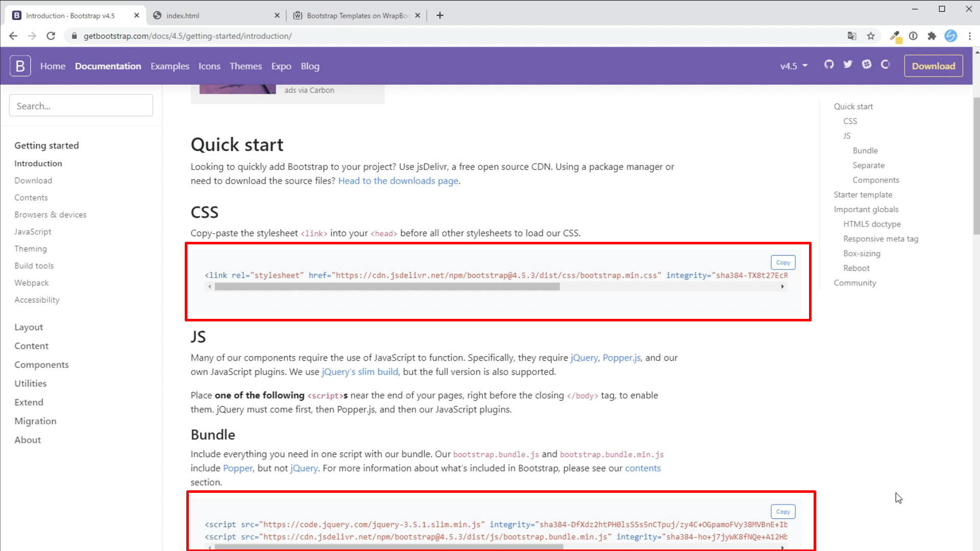
Task: Open new browser tab with plus
Action: (x=440, y=15)
